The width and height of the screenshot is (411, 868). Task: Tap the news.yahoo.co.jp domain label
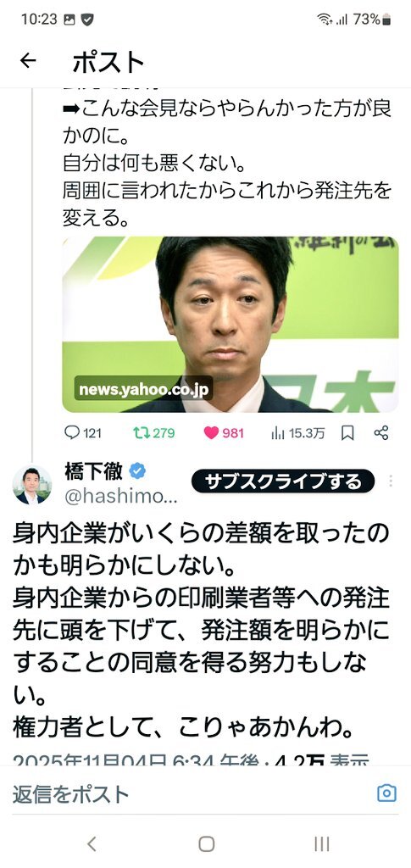pos(143,388)
